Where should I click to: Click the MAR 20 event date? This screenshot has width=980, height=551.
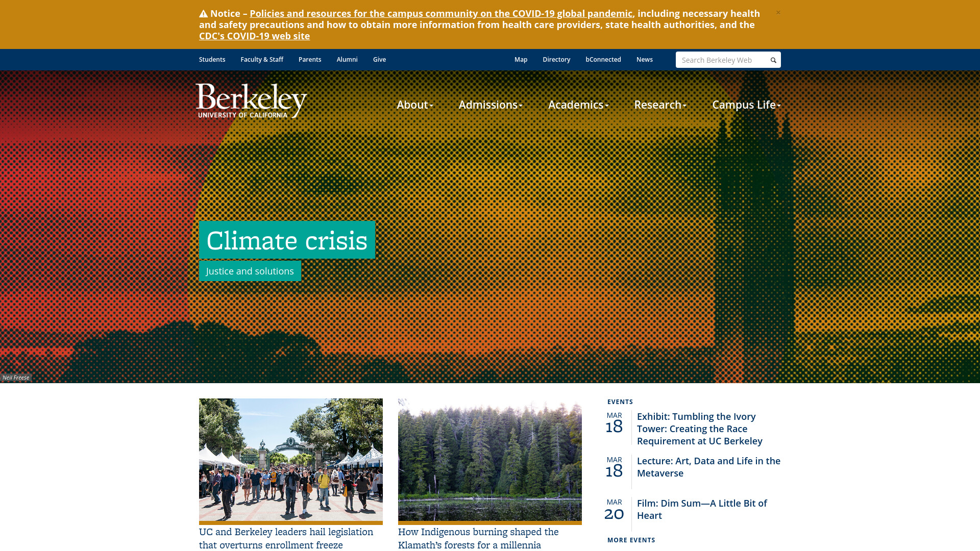[614, 510]
